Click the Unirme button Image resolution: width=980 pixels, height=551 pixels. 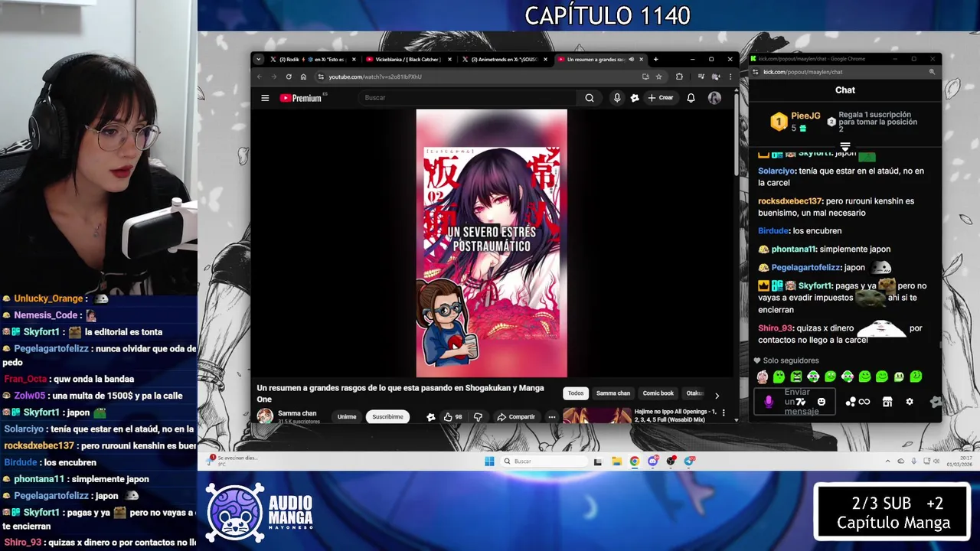[347, 417]
